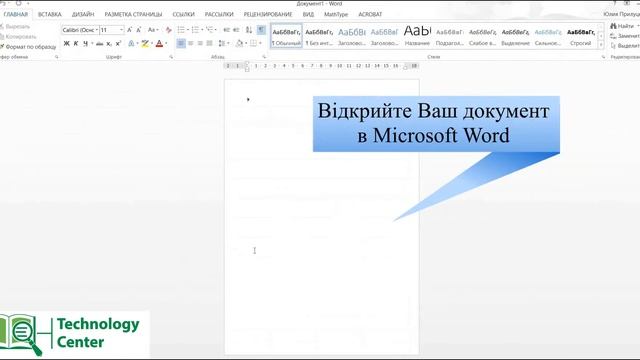Click the Найти binoculars search button

(622, 26)
